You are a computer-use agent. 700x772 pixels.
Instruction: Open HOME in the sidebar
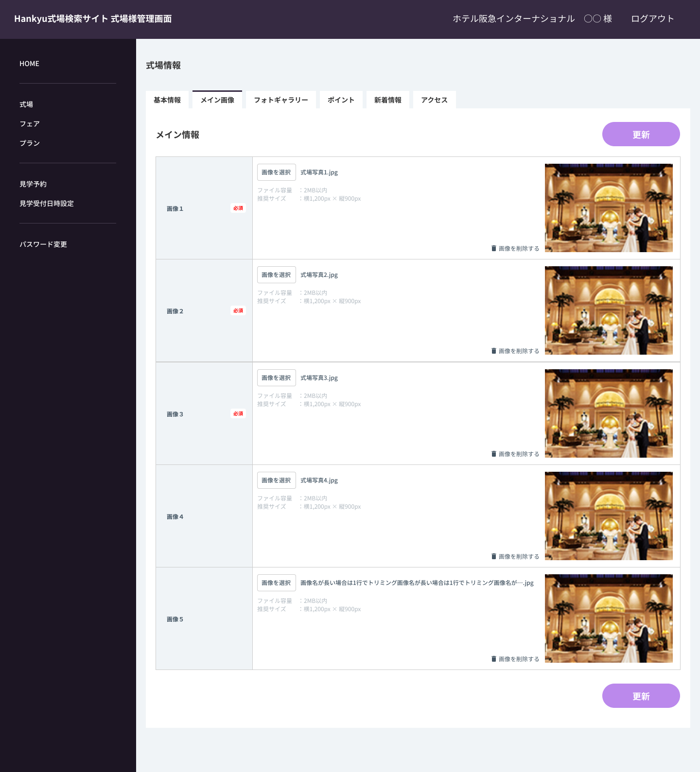[x=30, y=64]
